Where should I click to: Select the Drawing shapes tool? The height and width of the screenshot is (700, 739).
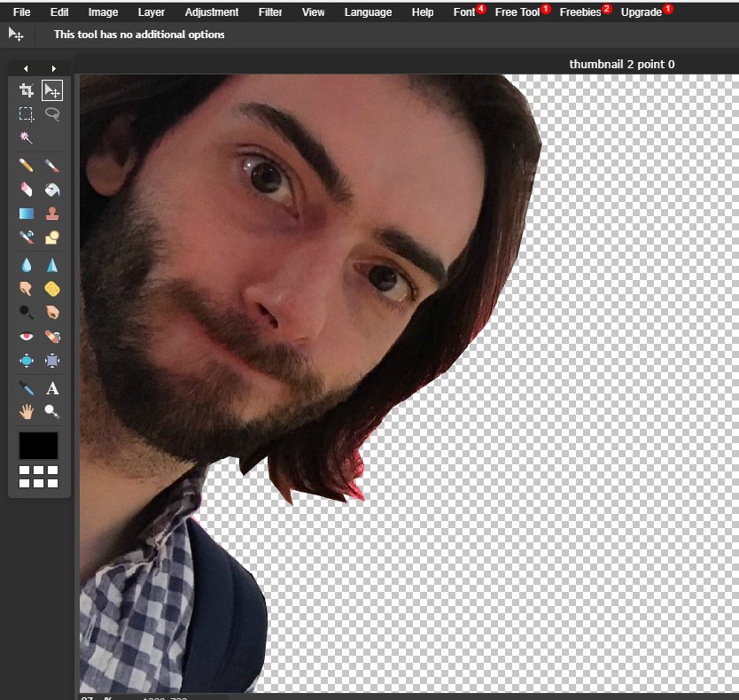(52, 237)
